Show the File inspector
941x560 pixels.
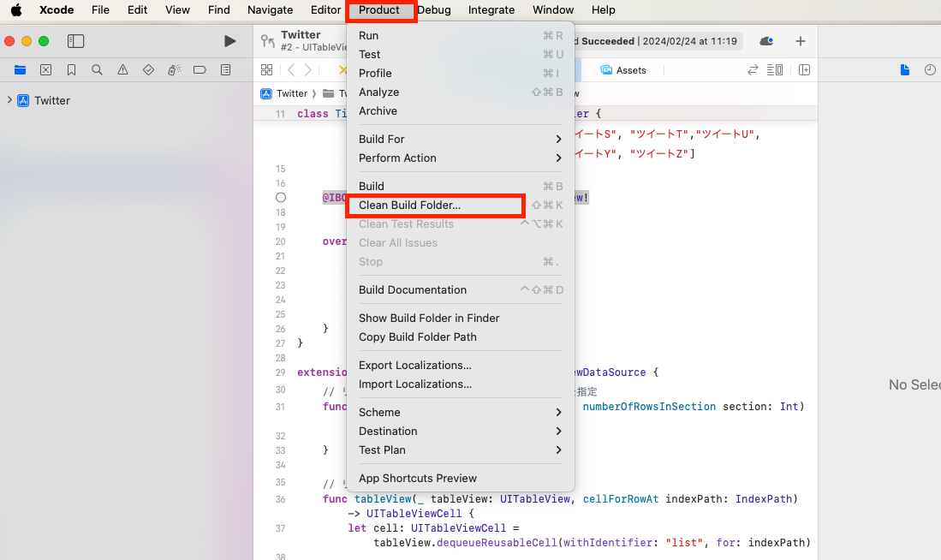pyautogui.click(x=904, y=69)
